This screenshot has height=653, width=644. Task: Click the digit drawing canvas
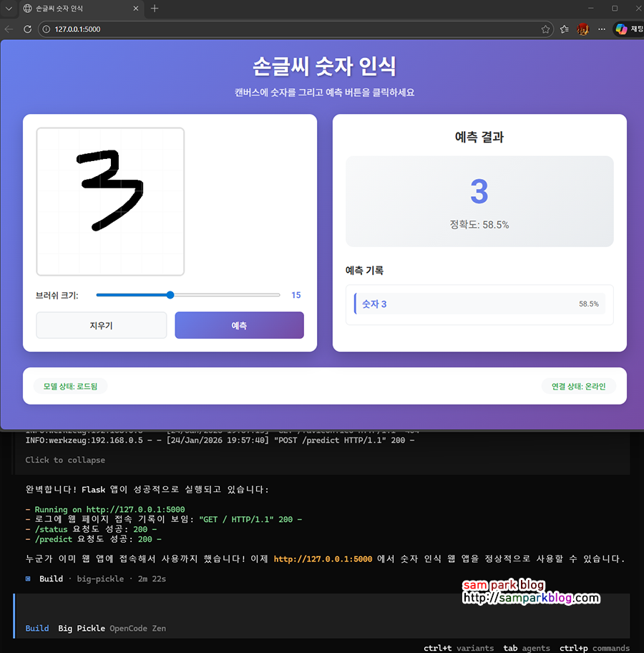coord(110,202)
